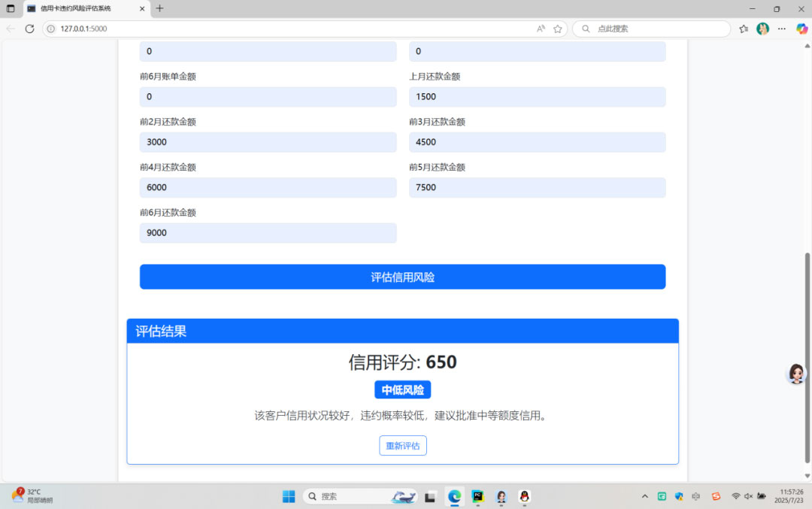Reload the page with the refresh icon

tap(29, 29)
